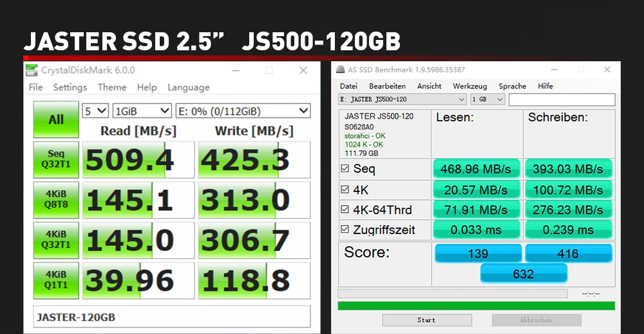Viewport: 644px width, 334px height.
Task: Click the Abbrechen button in AS SSD
Action: [x=536, y=320]
